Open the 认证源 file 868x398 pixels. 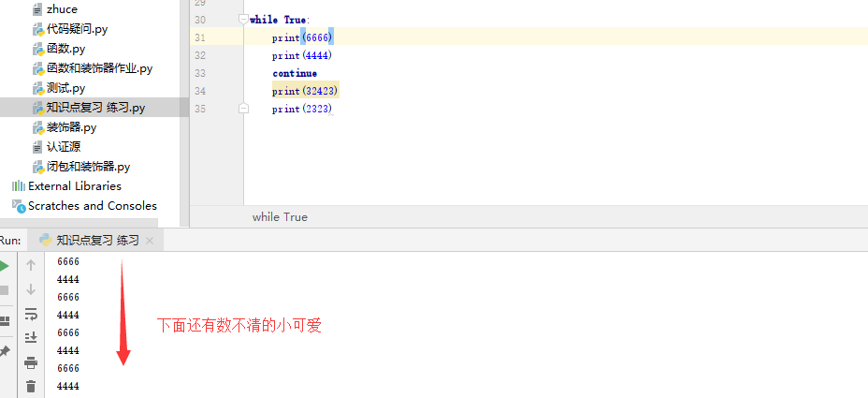tap(64, 147)
